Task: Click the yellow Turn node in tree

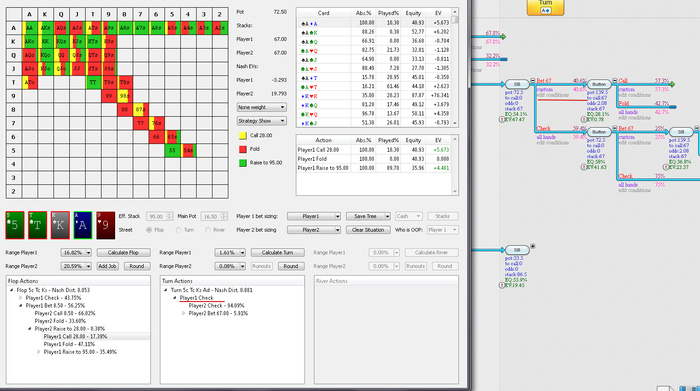Action: click(545, 7)
